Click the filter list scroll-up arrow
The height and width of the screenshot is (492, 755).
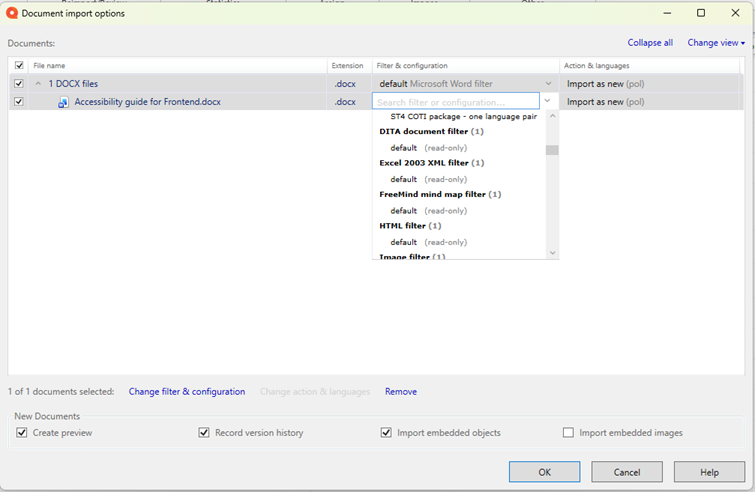point(553,116)
